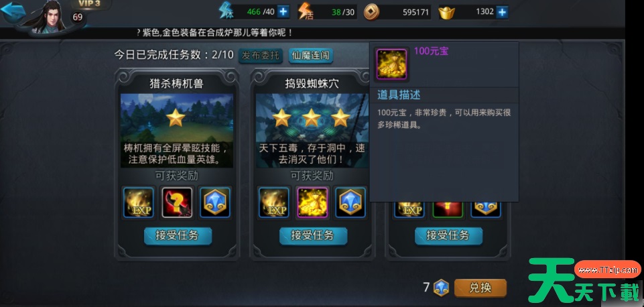Accept the third mission card

click(448, 236)
